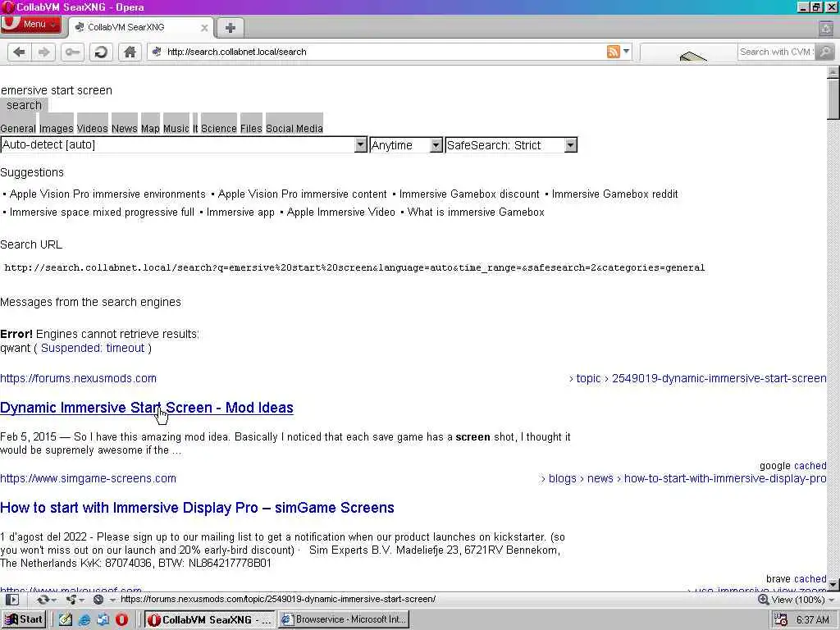Click suggestion Immersive Gamebox discount
Viewport: 840px width, 630px height.
coord(469,194)
